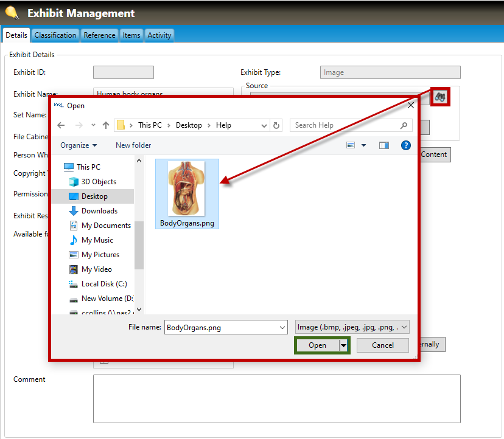Image resolution: width=504 pixels, height=439 pixels.
Task: Open the help question mark icon
Action: pyautogui.click(x=406, y=145)
